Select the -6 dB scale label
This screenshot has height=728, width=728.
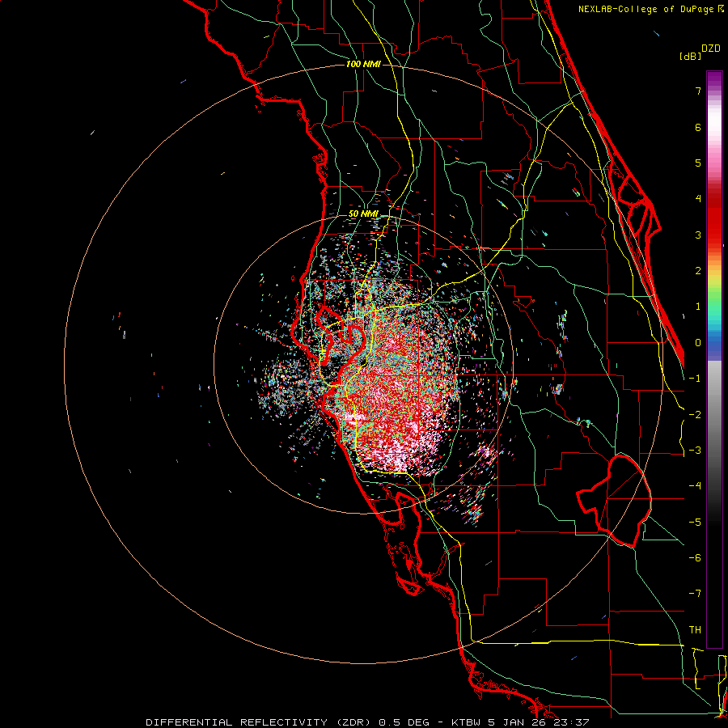click(695, 558)
